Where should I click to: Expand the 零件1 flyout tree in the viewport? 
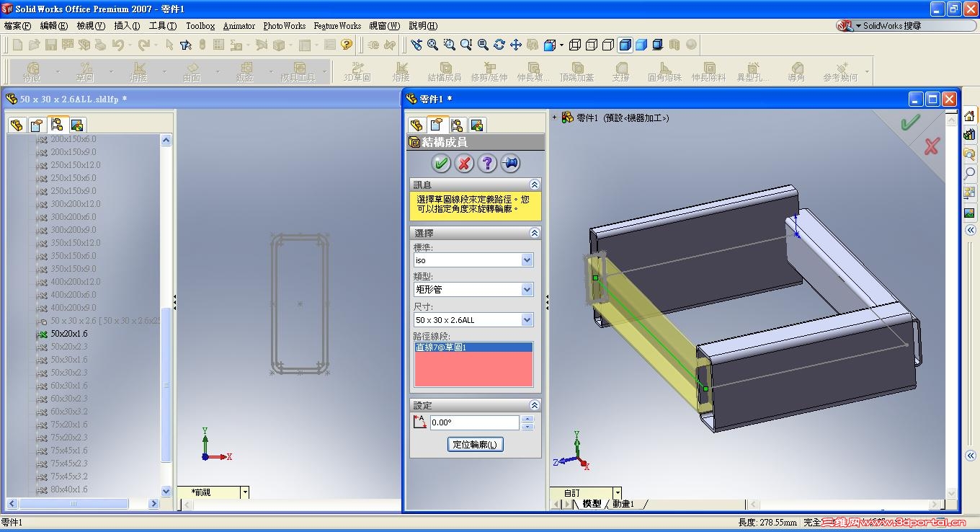pos(555,118)
